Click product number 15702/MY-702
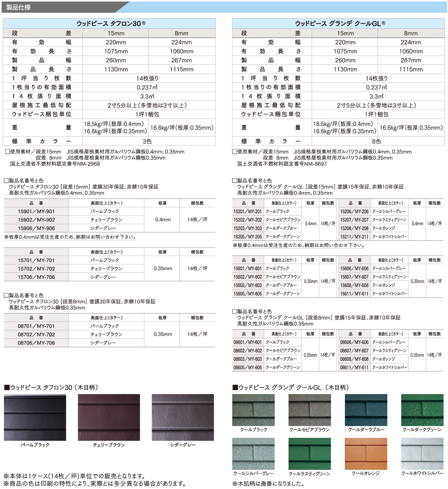Image resolution: width=448 pixels, height=489 pixels. click(36, 269)
